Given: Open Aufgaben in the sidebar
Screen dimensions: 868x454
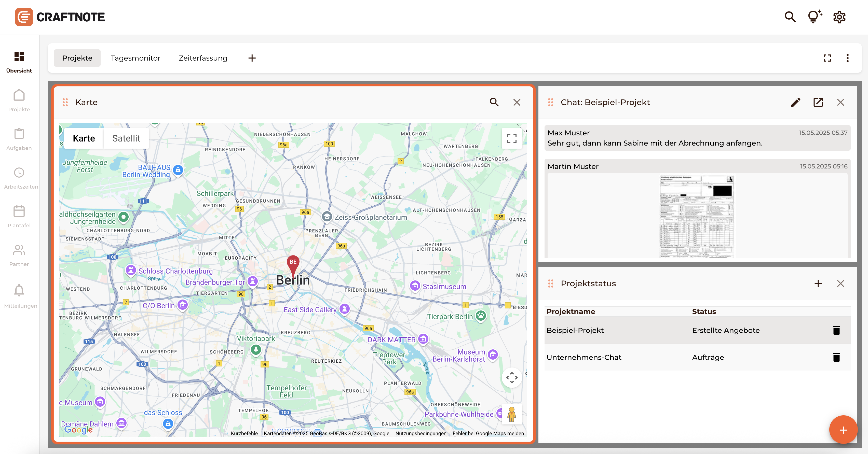Looking at the screenshot, I should coord(19,139).
